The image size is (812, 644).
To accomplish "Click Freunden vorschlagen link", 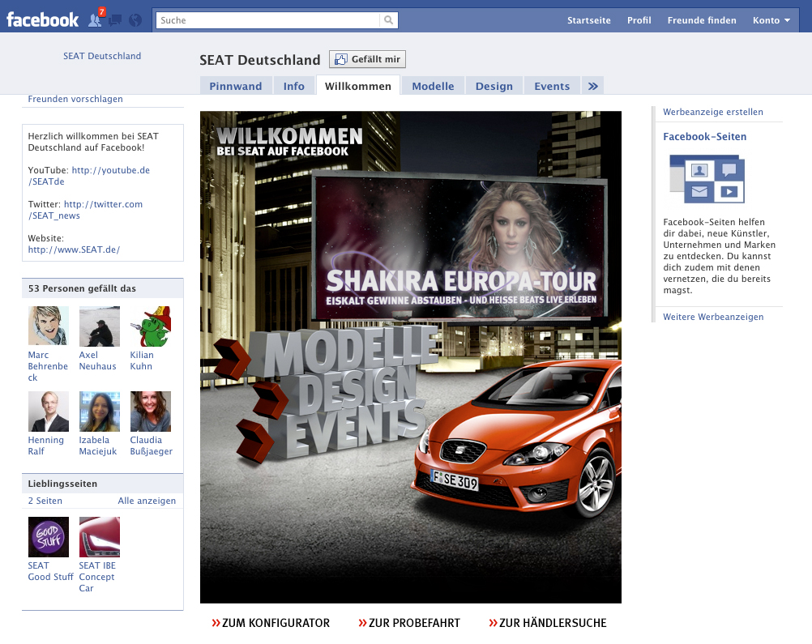I will click(75, 99).
